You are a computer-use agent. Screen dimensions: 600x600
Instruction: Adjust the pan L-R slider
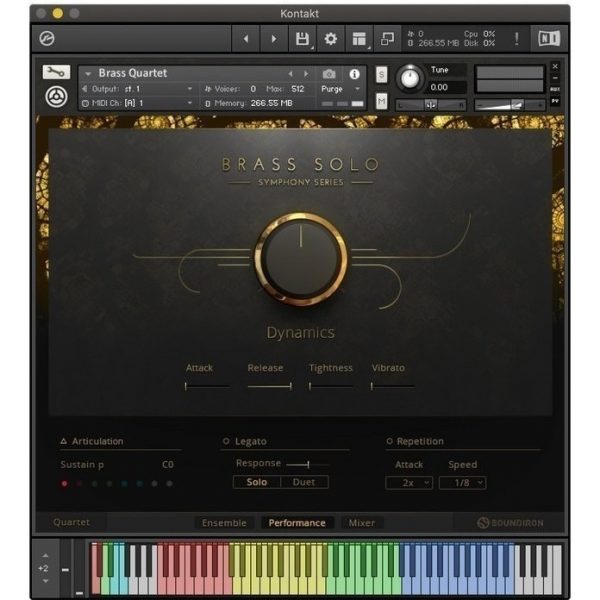point(431,104)
